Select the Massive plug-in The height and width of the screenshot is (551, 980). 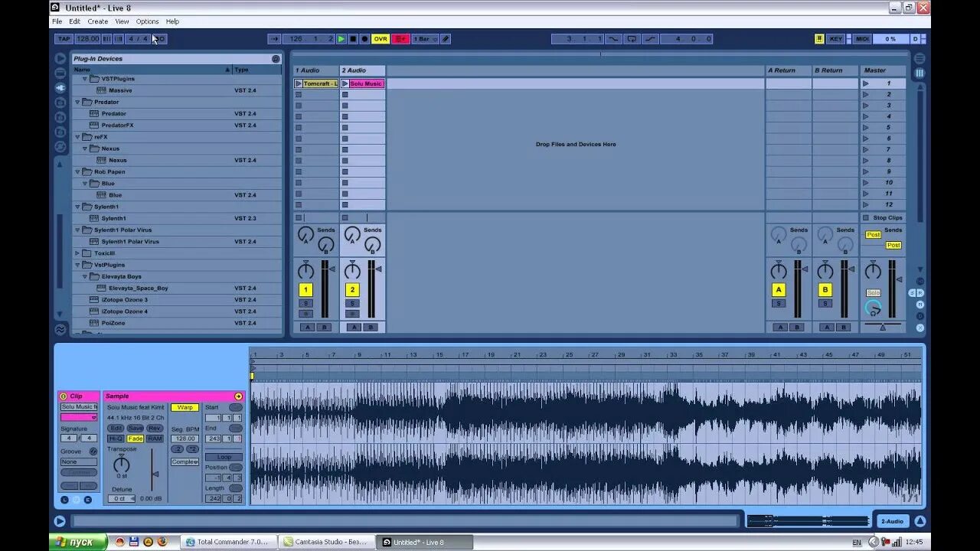coord(120,90)
